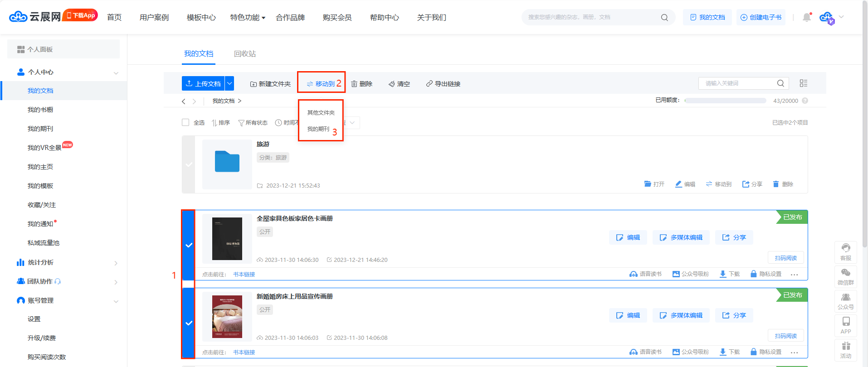Click the quota help question icon
Image resolution: width=868 pixels, height=367 pixels.
(x=805, y=101)
